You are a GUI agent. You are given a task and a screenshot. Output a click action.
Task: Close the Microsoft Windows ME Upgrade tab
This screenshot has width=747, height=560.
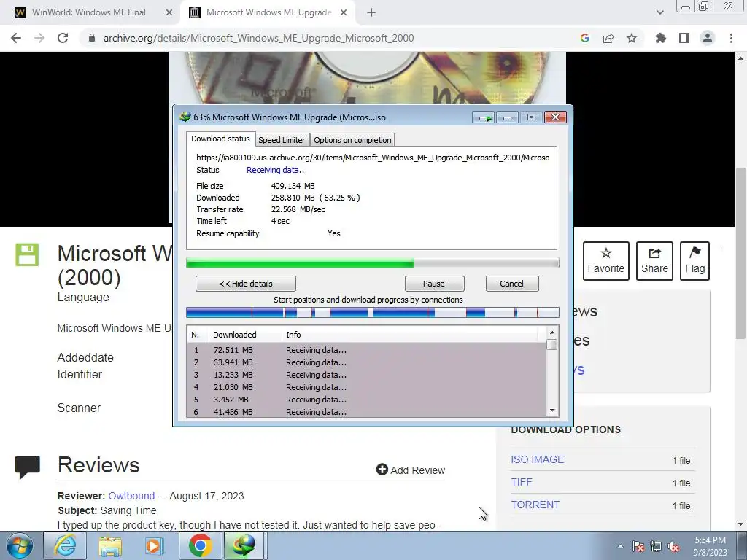tap(344, 12)
